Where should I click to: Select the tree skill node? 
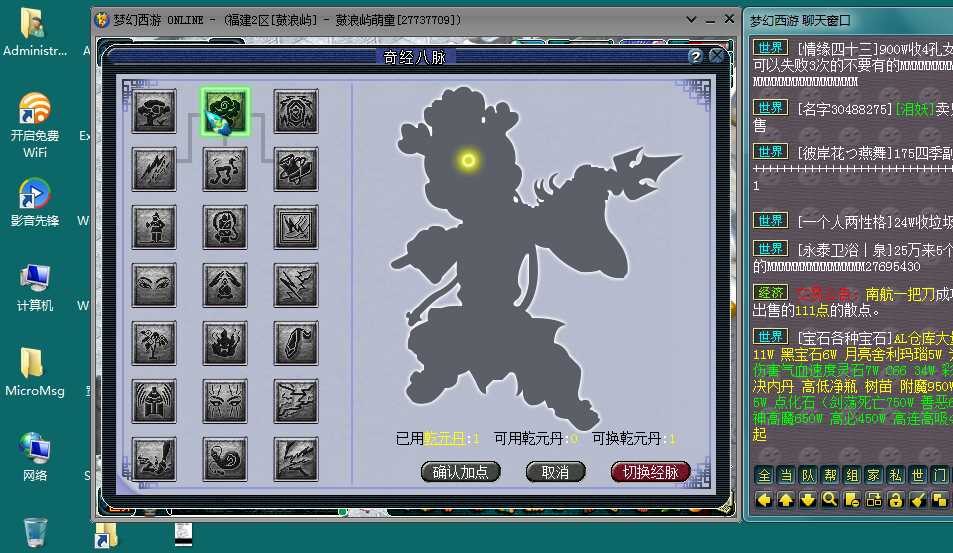154,112
